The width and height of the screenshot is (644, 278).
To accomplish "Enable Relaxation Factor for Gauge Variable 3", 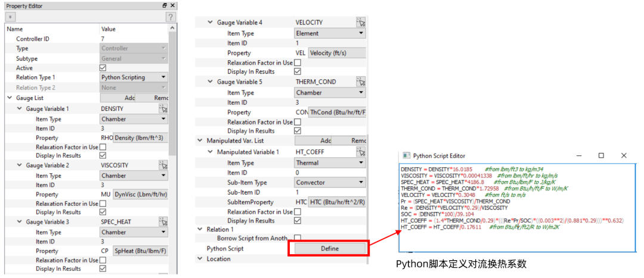I will (103, 260).
